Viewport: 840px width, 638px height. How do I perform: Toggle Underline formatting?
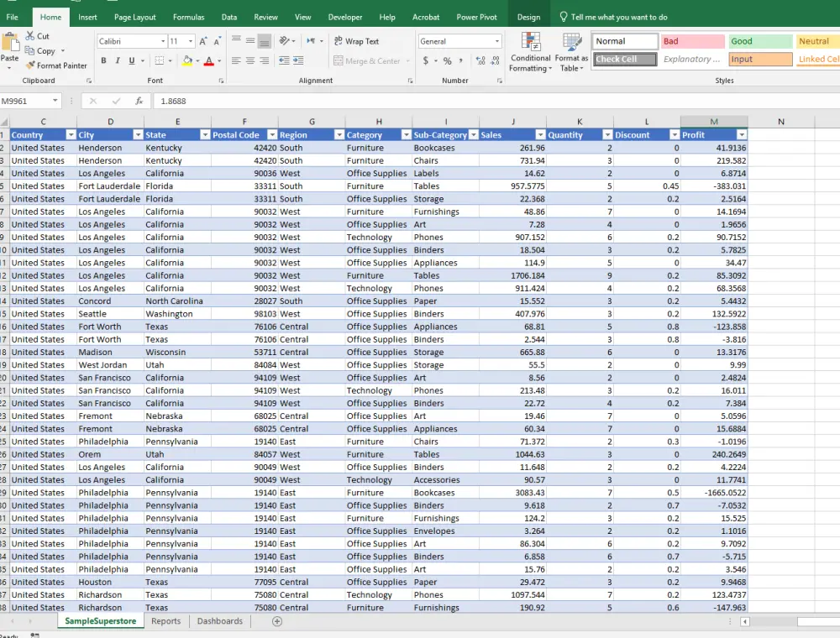pyautogui.click(x=132, y=60)
